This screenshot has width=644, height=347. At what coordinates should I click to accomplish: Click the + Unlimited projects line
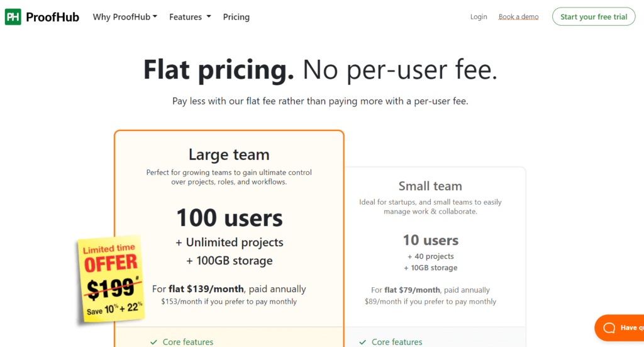tap(229, 242)
